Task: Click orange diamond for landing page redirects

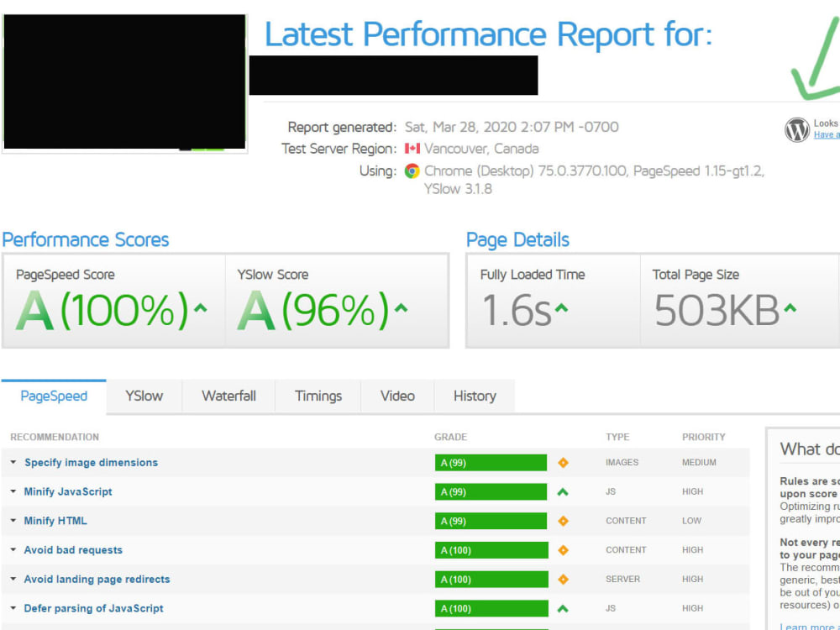Action: (x=563, y=579)
